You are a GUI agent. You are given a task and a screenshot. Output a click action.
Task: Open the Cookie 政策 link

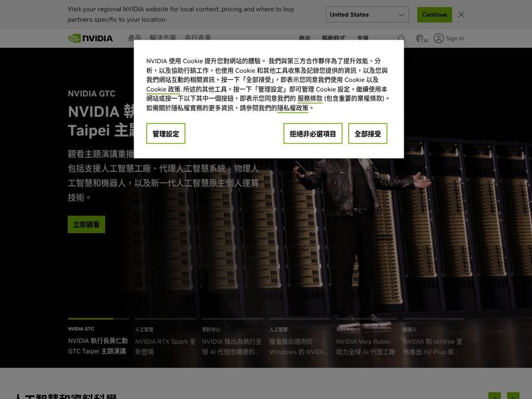pos(163,89)
